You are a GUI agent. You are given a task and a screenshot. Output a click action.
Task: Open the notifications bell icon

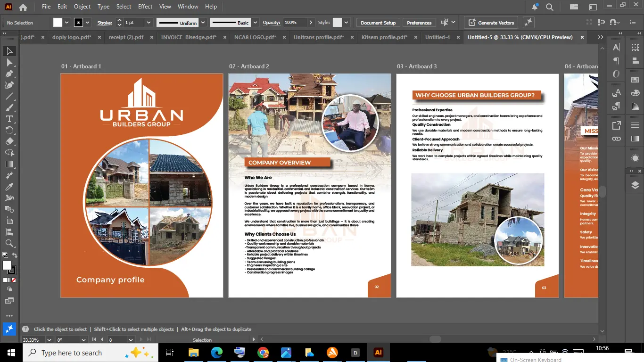pyautogui.click(x=535, y=7)
